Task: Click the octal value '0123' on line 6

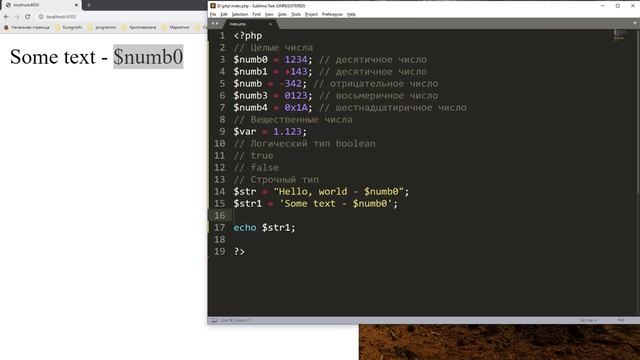Action: [296, 96]
